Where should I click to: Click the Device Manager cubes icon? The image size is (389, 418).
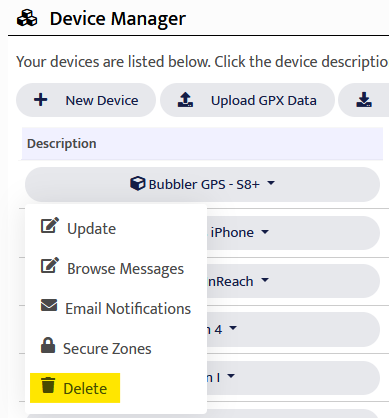coord(27,18)
